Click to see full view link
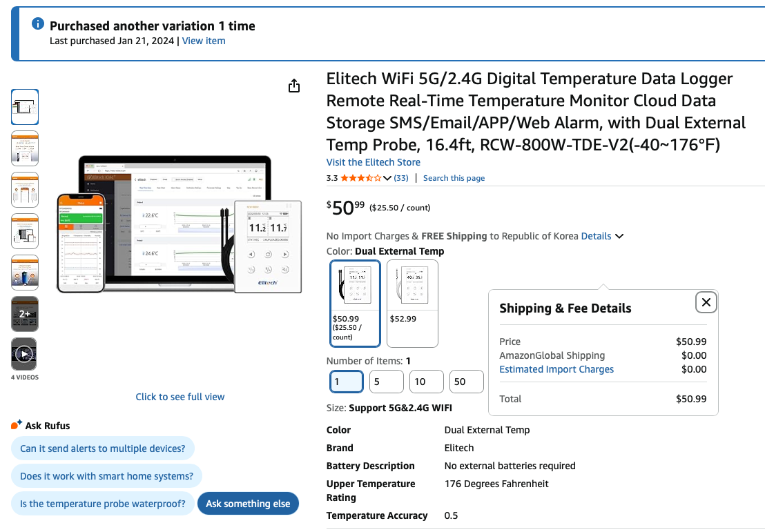The width and height of the screenshot is (765, 532). pos(180,397)
